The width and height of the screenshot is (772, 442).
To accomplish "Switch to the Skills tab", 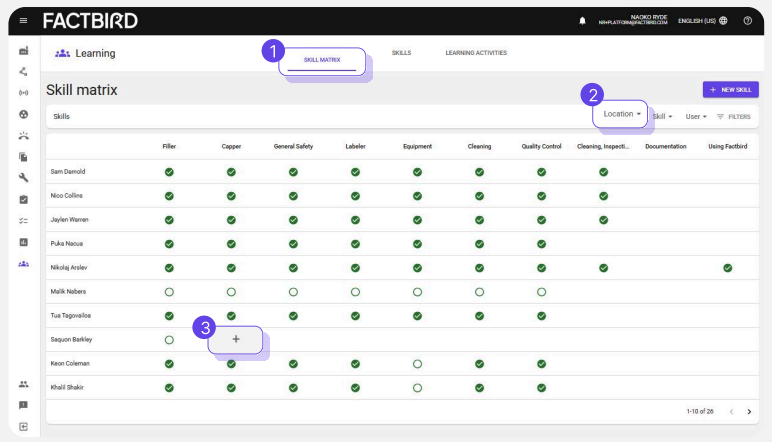I will click(401, 53).
